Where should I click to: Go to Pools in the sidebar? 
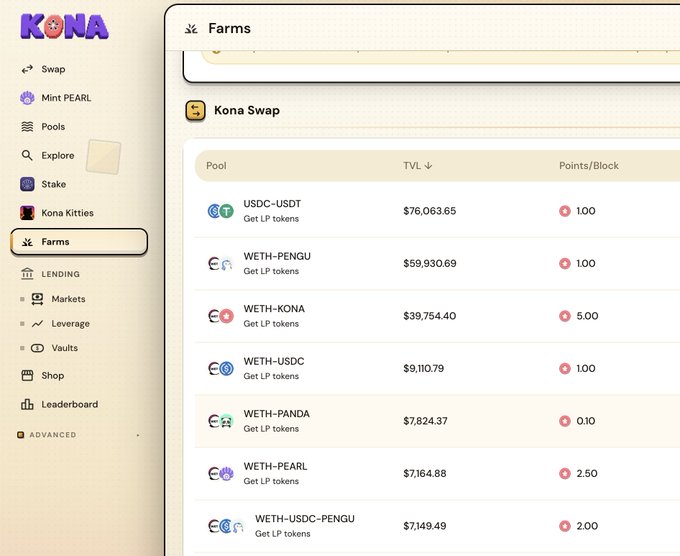pyautogui.click(x=53, y=127)
